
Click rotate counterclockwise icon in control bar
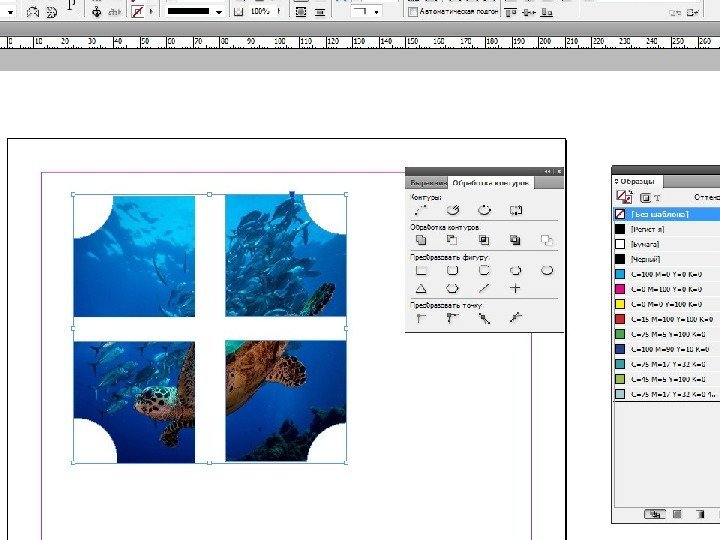(33, 11)
